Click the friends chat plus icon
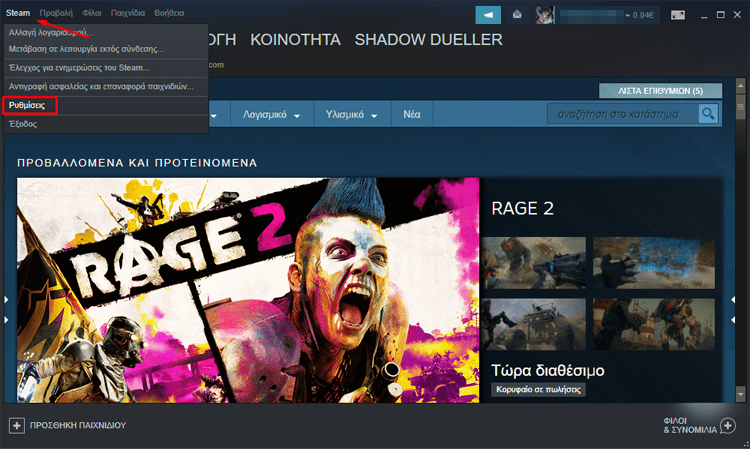The image size is (750, 449). [728, 425]
